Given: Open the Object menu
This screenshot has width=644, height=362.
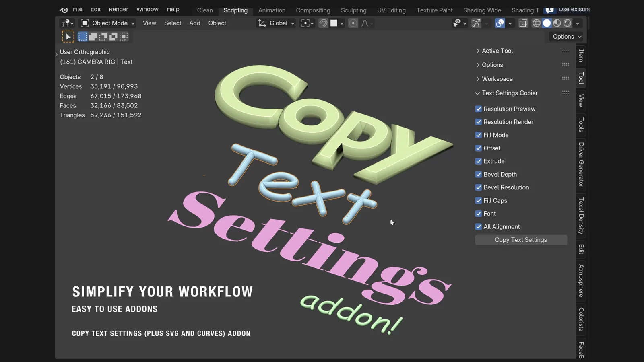Looking at the screenshot, I should click(x=217, y=23).
